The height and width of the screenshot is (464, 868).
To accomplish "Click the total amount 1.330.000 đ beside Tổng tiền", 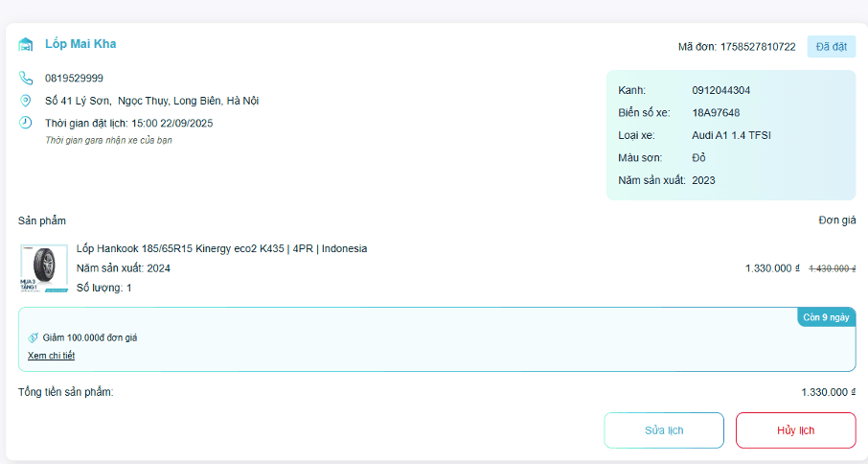I will (828, 392).
